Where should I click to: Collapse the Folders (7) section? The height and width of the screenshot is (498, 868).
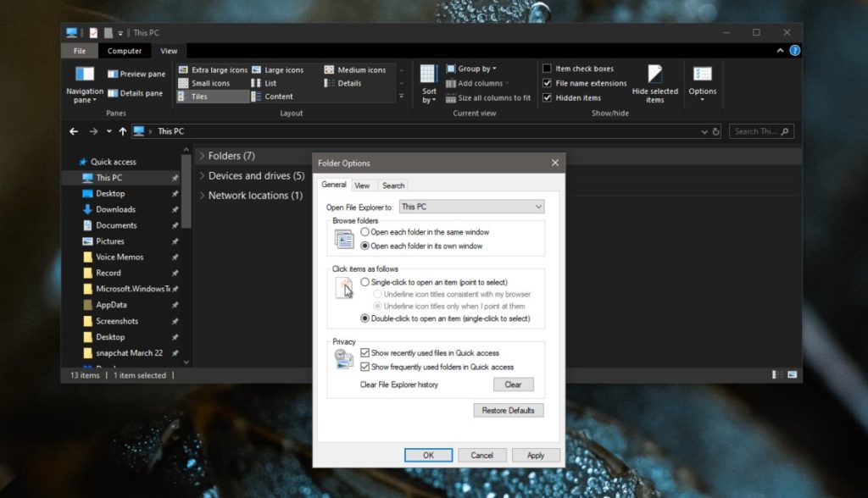pyautogui.click(x=202, y=156)
